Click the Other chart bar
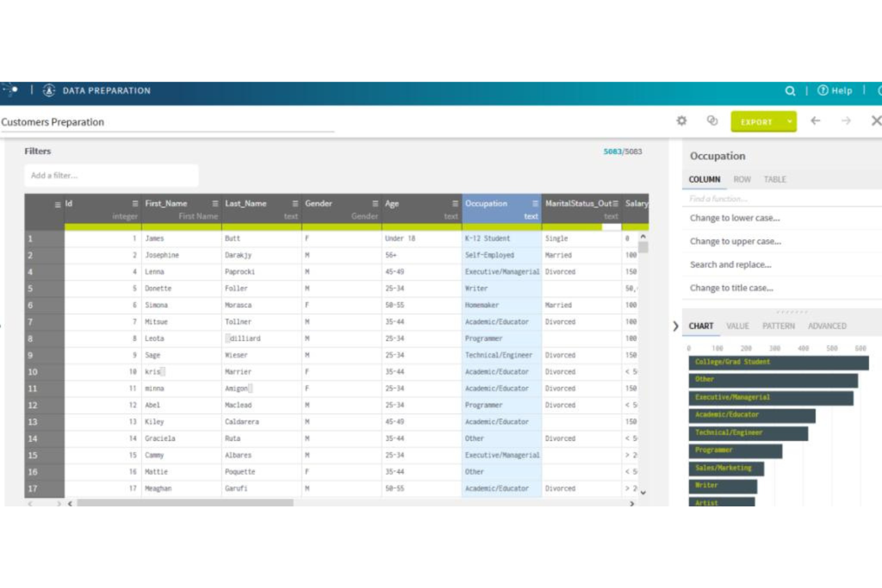This screenshot has height=588, width=882. click(x=774, y=379)
